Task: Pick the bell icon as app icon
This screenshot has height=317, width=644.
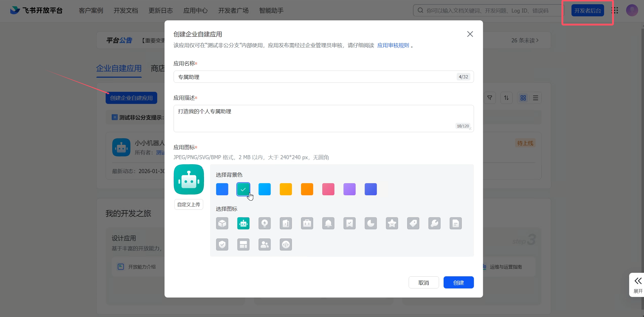Action: (x=328, y=223)
